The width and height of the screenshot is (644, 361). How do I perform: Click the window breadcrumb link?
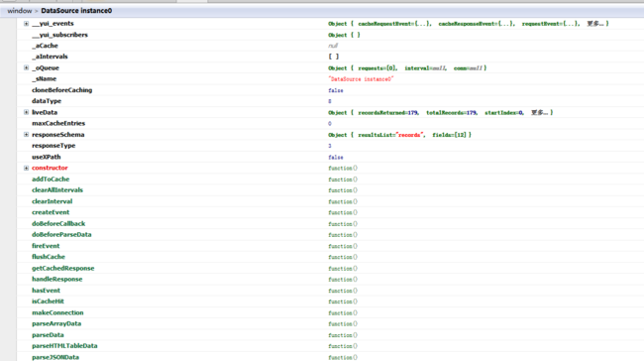tap(19, 11)
